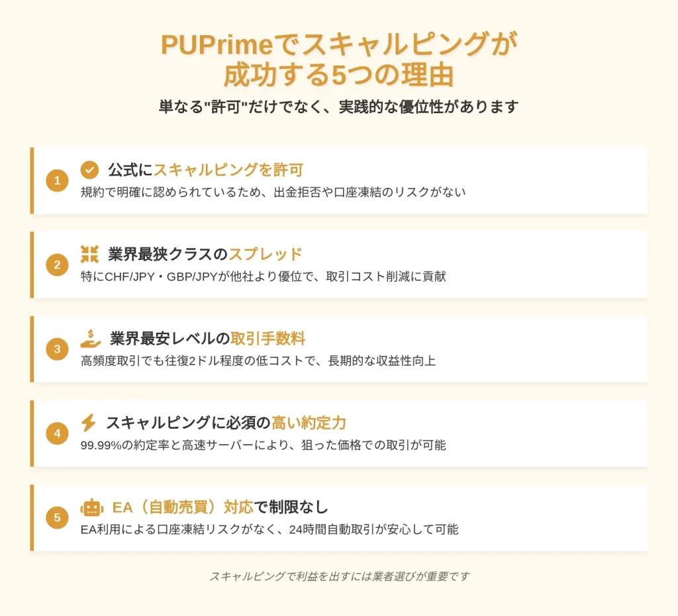
Task: Click the number 5 circle badge
Action: click(x=57, y=517)
